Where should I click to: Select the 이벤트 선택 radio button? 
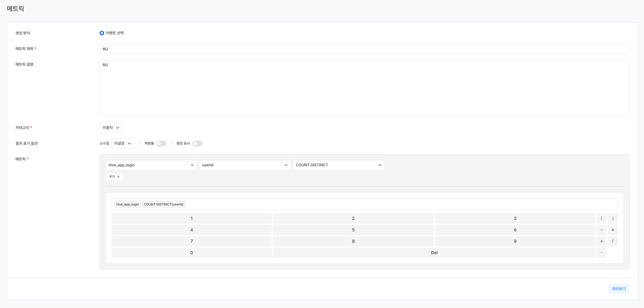(x=102, y=33)
